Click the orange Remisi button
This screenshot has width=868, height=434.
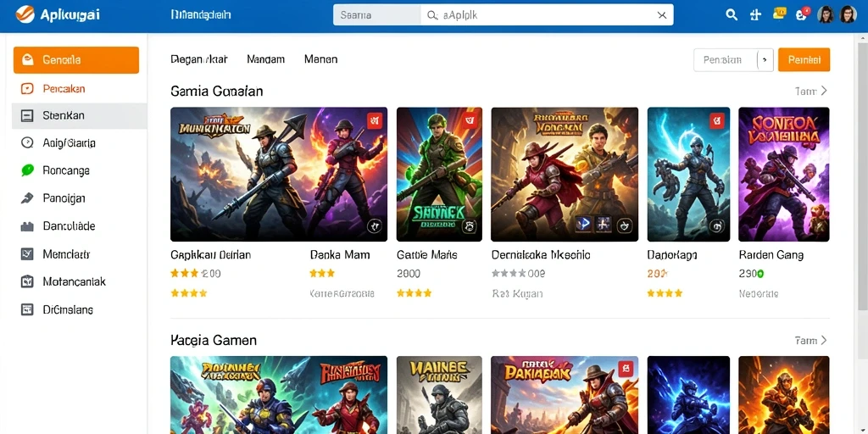804,60
